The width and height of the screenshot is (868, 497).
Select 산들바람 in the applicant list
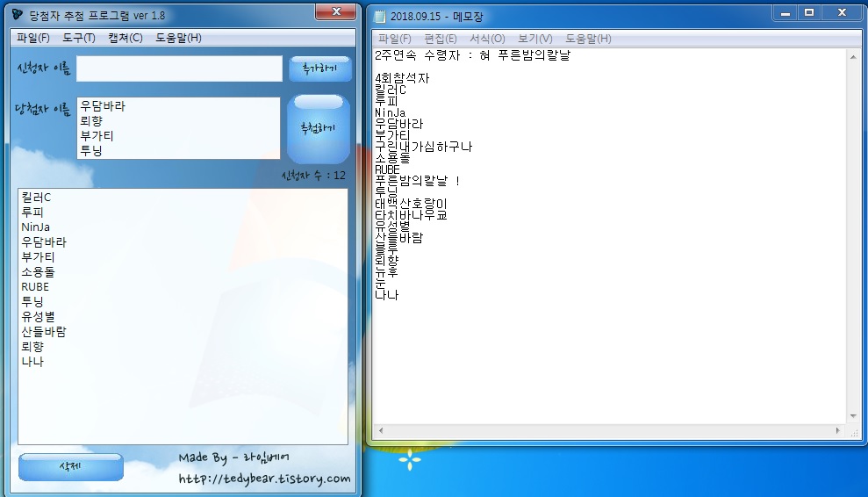click(44, 332)
